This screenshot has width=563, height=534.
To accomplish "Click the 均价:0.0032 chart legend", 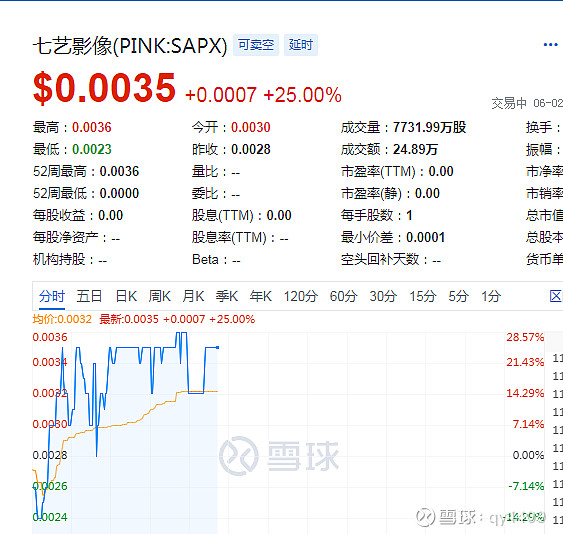I will [x=62, y=319].
